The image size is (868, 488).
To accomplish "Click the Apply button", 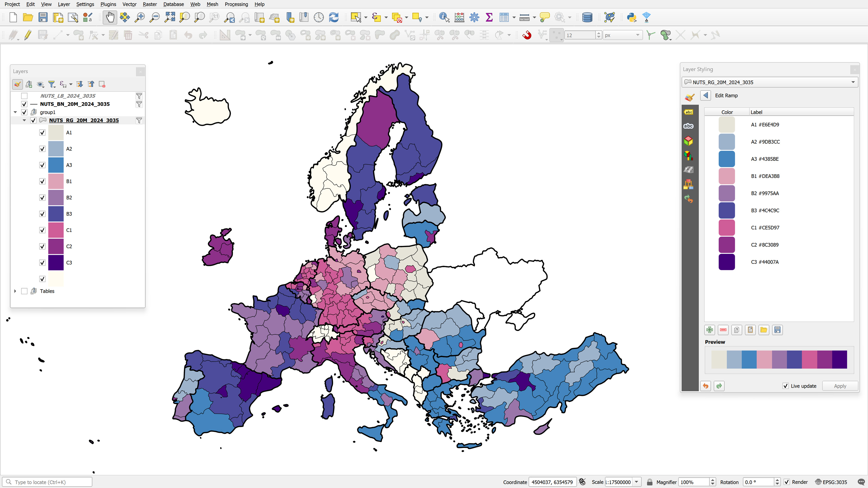I will [x=840, y=386].
